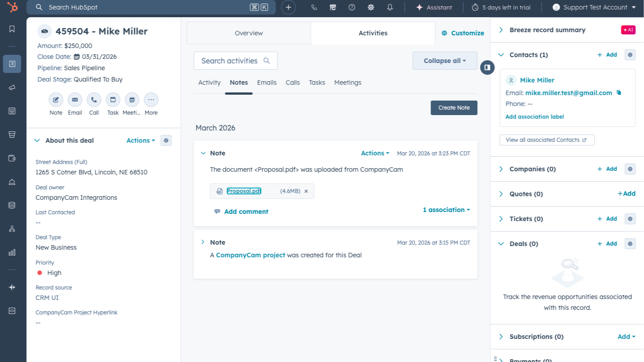The width and height of the screenshot is (644, 362).
Task: Copy Mike Miller's email address icon
Action: (x=619, y=93)
